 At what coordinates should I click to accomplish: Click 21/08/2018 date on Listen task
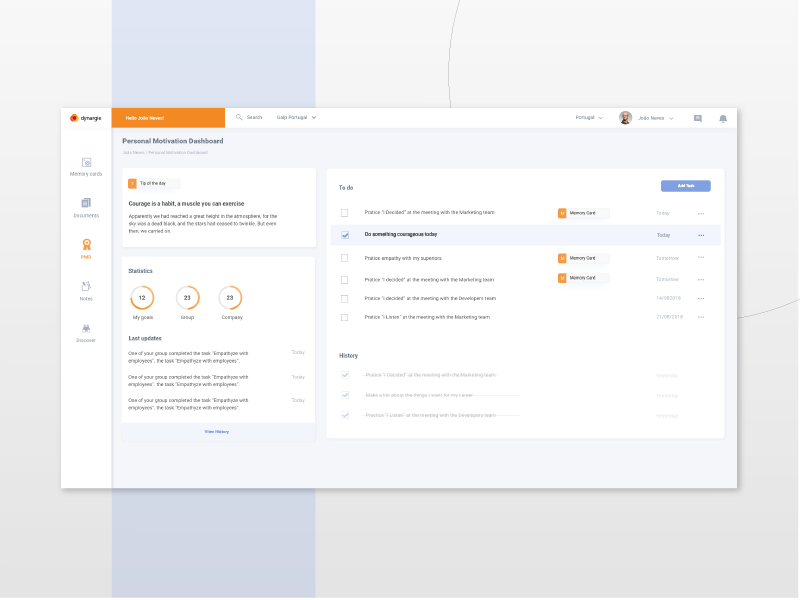[669, 317]
